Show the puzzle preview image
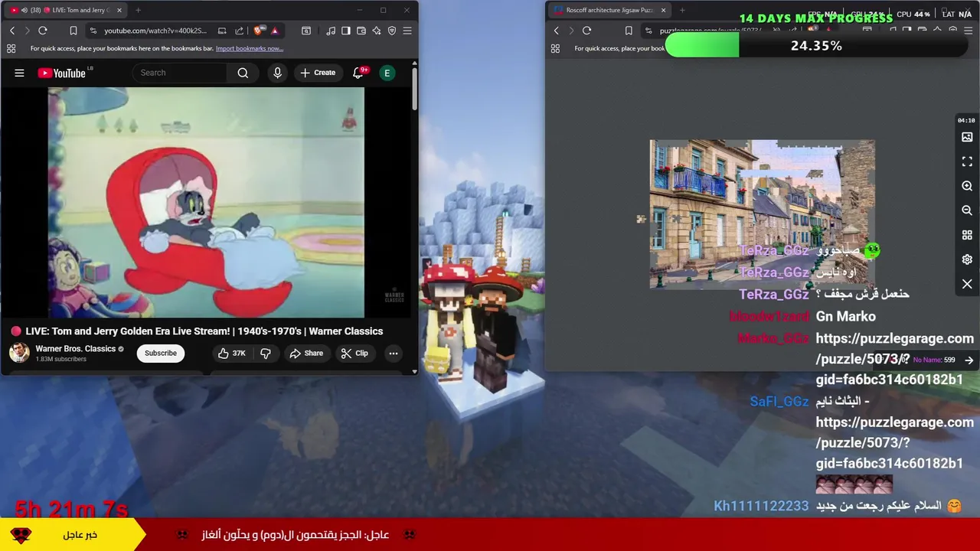Screen dimensions: 980x551 (x=967, y=137)
